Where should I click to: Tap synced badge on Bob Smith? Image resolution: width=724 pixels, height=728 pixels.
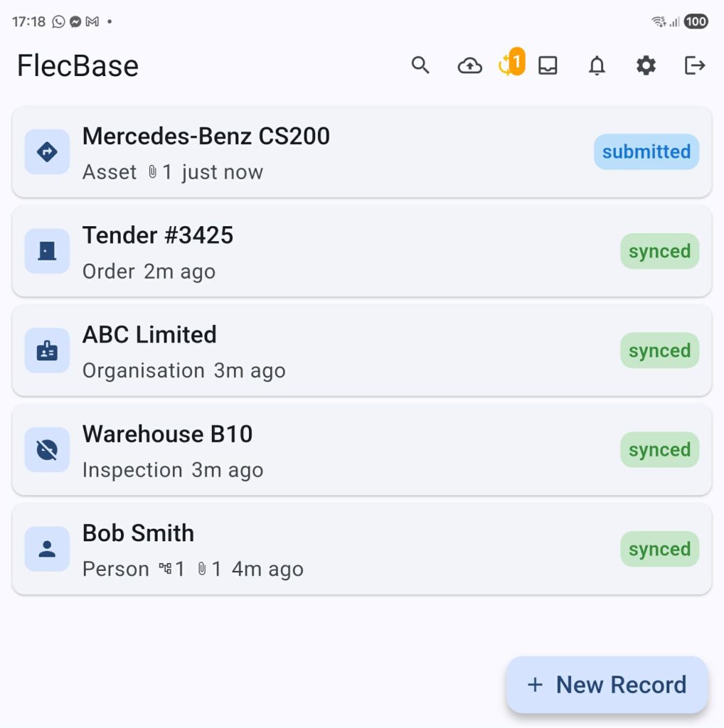[x=659, y=549]
